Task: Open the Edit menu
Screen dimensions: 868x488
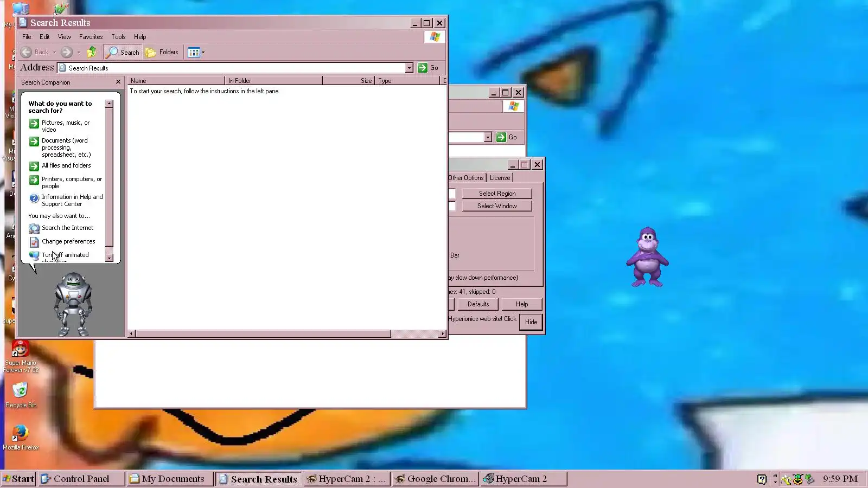Action: (44, 37)
